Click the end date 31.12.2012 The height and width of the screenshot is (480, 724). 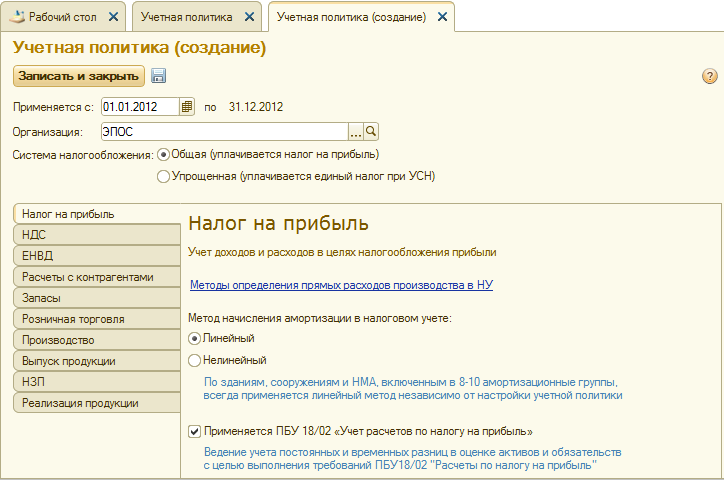(x=256, y=107)
